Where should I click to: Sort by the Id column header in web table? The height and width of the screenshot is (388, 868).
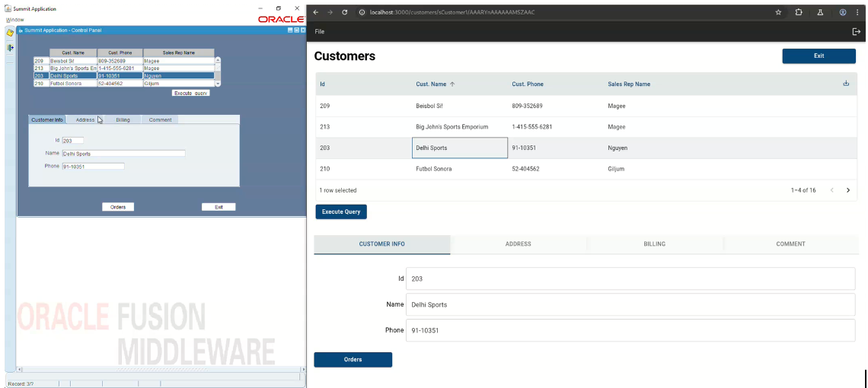tap(322, 84)
